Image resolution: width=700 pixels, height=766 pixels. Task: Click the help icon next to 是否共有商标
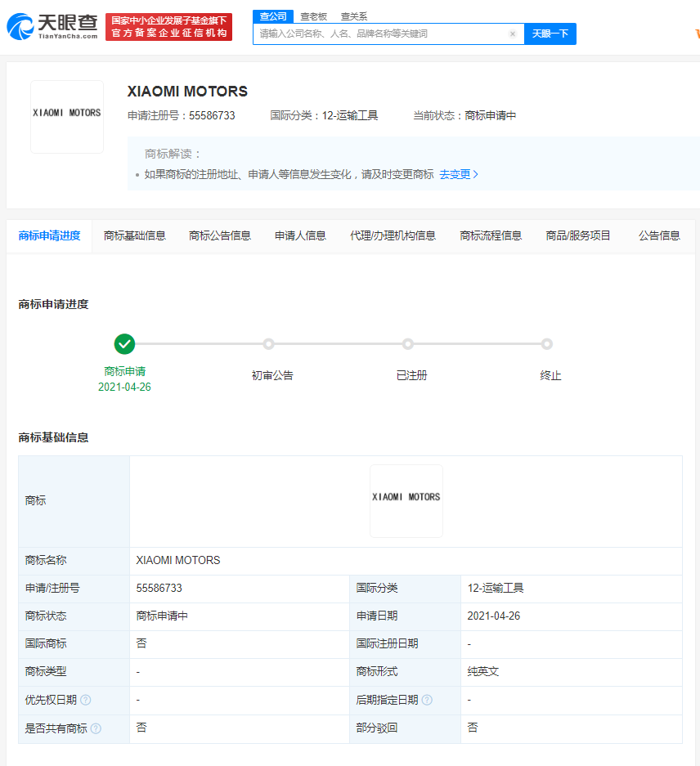[x=96, y=728]
